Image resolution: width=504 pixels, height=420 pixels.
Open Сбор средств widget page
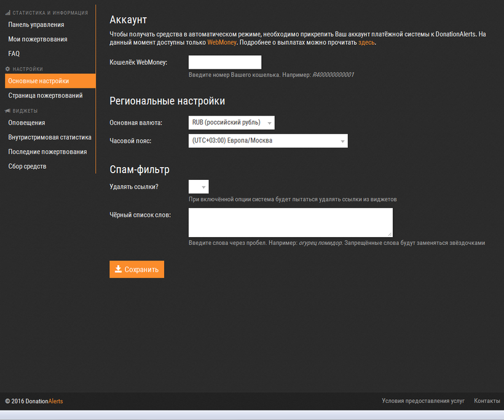[27, 166]
